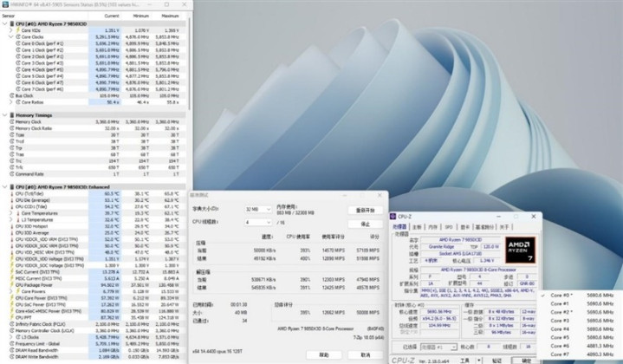Viewport: 623px width, 364px height.
Task: Open the 关于 tab in CPU-Z
Action: click(x=504, y=227)
